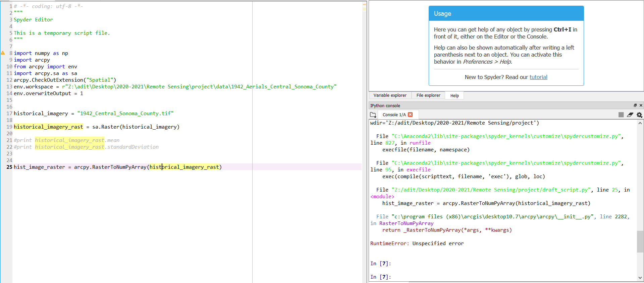Open the console tab browser folder icon
This screenshot has height=283, width=644.
pyautogui.click(x=373, y=115)
